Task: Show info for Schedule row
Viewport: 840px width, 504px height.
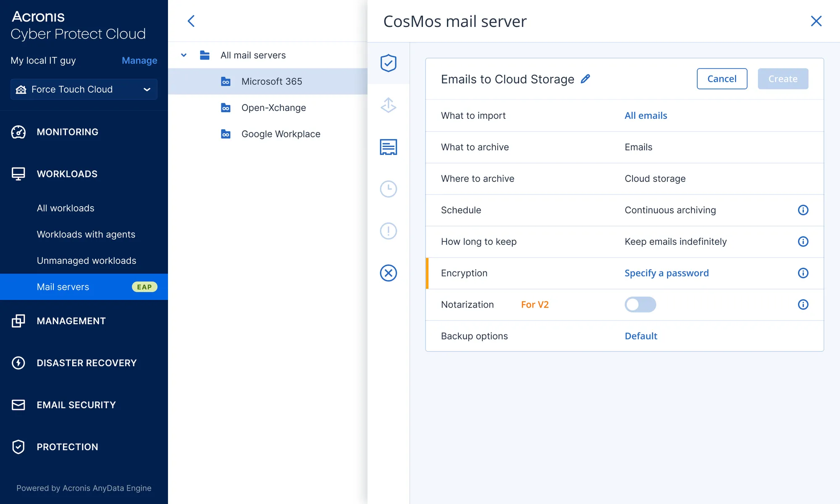Action: (803, 210)
